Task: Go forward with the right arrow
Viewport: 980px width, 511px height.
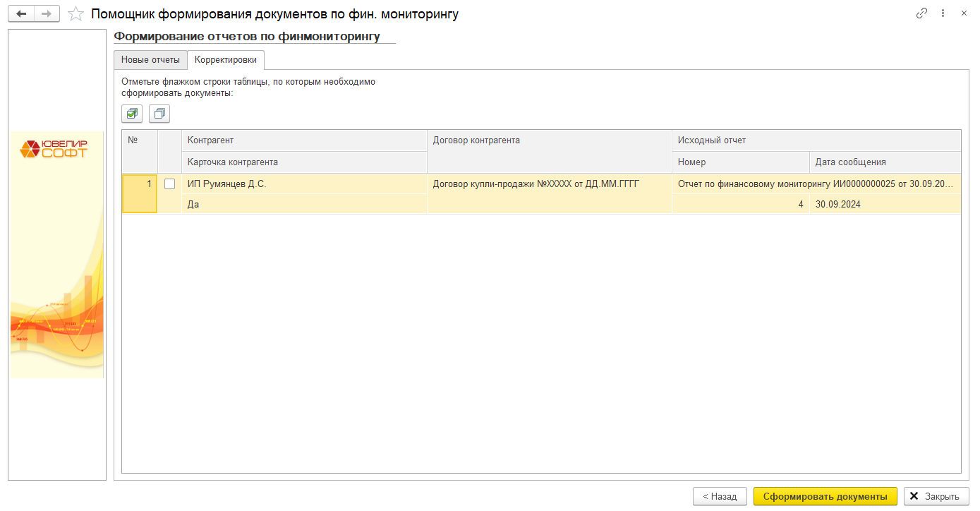Action: [x=47, y=13]
